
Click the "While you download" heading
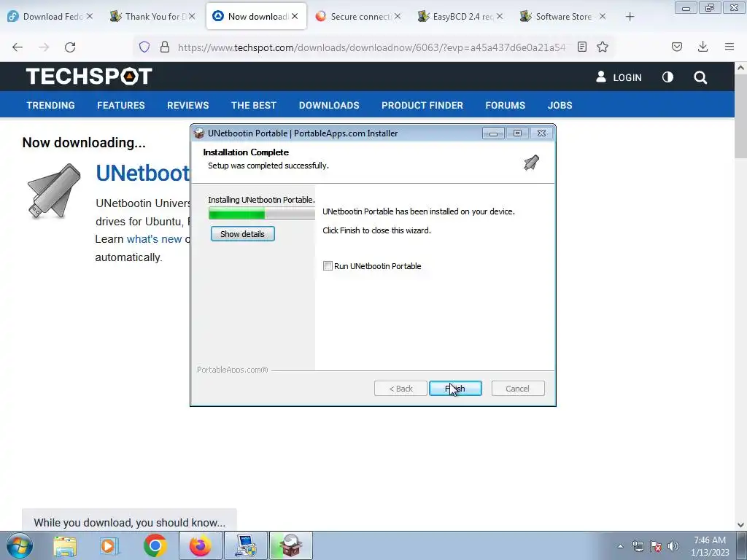(x=130, y=522)
